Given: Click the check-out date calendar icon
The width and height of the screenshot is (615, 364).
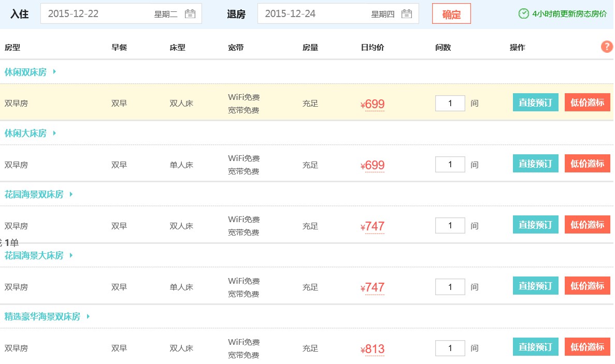Looking at the screenshot, I should (407, 14).
